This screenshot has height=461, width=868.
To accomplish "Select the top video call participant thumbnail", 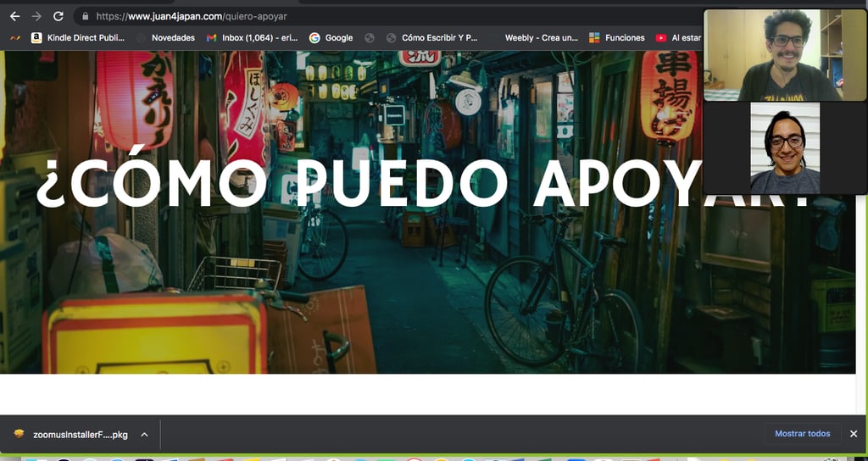I will tap(785, 55).
